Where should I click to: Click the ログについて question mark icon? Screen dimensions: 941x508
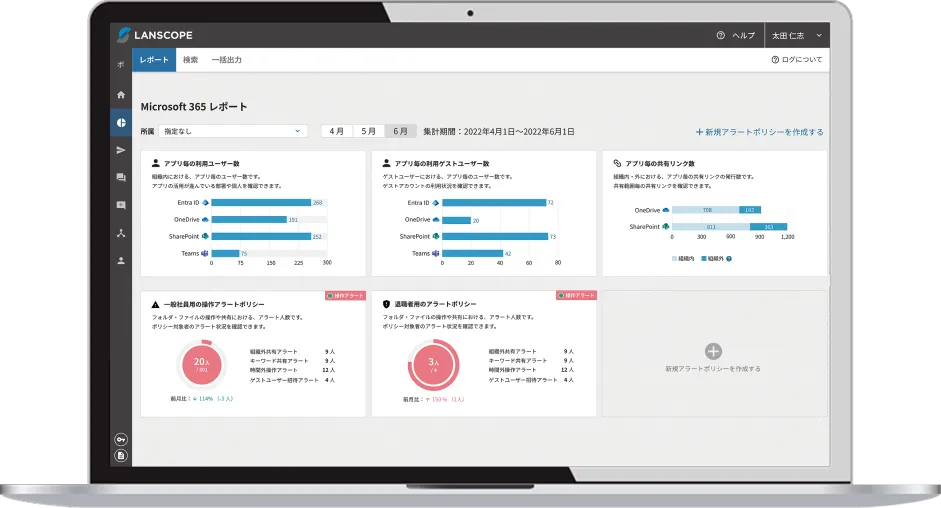pyautogui.click(x=775, y=59)
